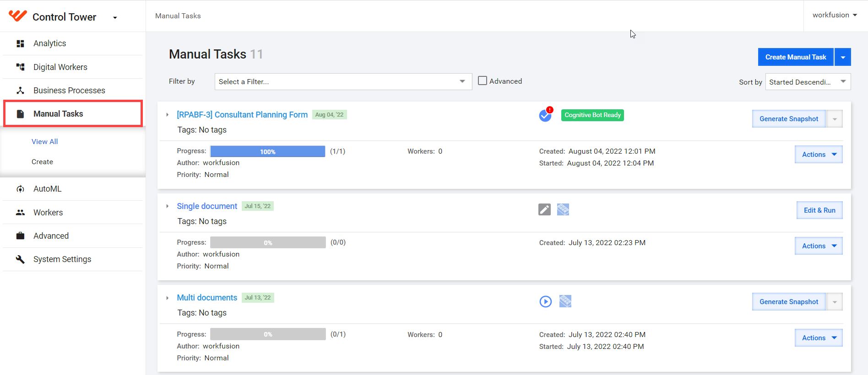Click completed status icon on Consultant Planning Form

tap(546, 115)
